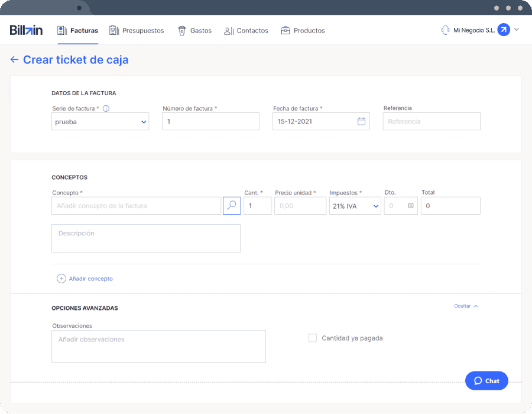Open the Chat button
This screenshot has width=532, height=414.
(486, 381)
